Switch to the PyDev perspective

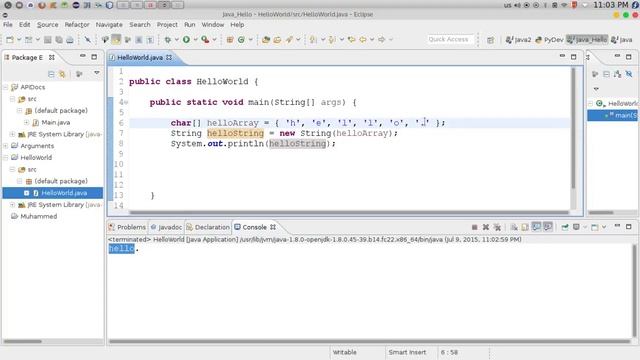click(549, 40)
